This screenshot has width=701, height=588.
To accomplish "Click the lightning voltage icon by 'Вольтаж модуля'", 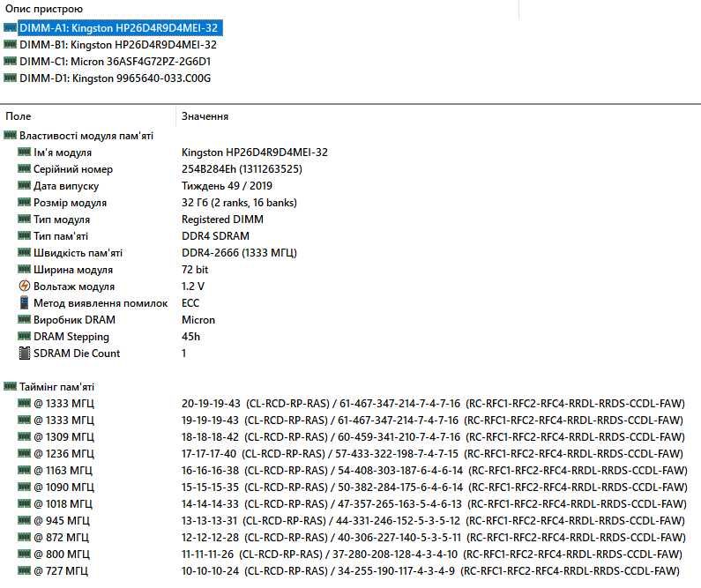I will coord(24,286).
